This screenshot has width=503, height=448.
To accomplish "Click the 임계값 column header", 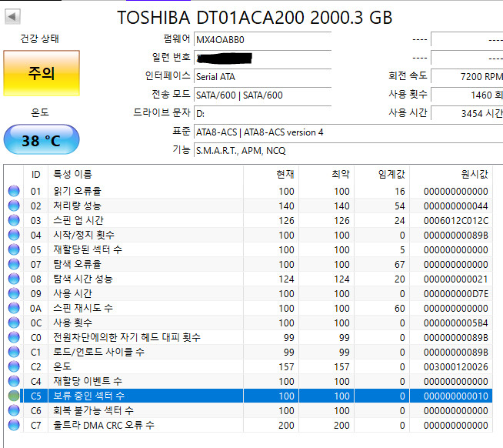I will [382, 174].
